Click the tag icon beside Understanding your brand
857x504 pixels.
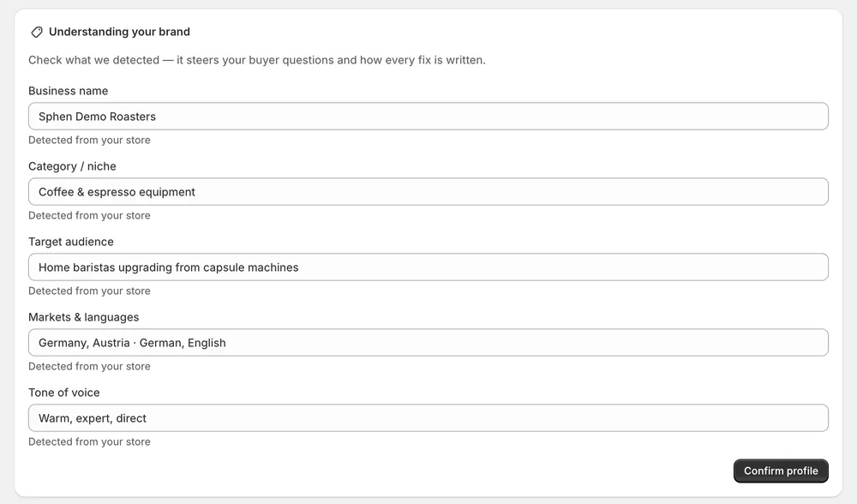click(37, 33)
